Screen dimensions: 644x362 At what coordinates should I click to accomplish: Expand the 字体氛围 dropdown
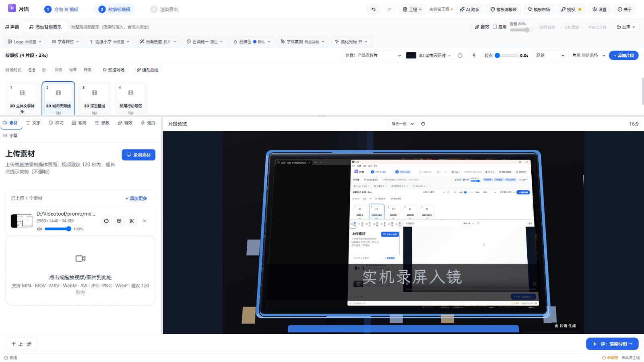(x=303, y=41)
